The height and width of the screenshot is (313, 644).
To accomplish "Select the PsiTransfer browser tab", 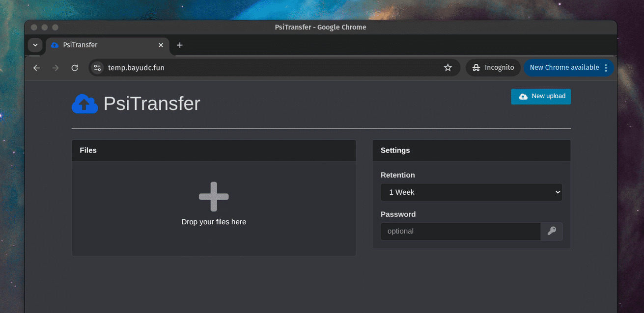I will tap(108, 45).
